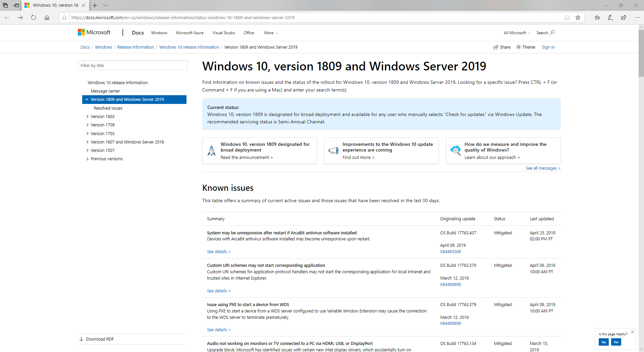The width and height of the screenshot is (644, 352).
Task: Open Resolved issues in sidebar
Action: pos(108,108)
